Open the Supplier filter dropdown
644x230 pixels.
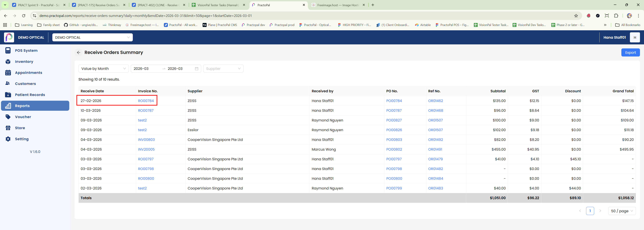[x=223, y=69]
